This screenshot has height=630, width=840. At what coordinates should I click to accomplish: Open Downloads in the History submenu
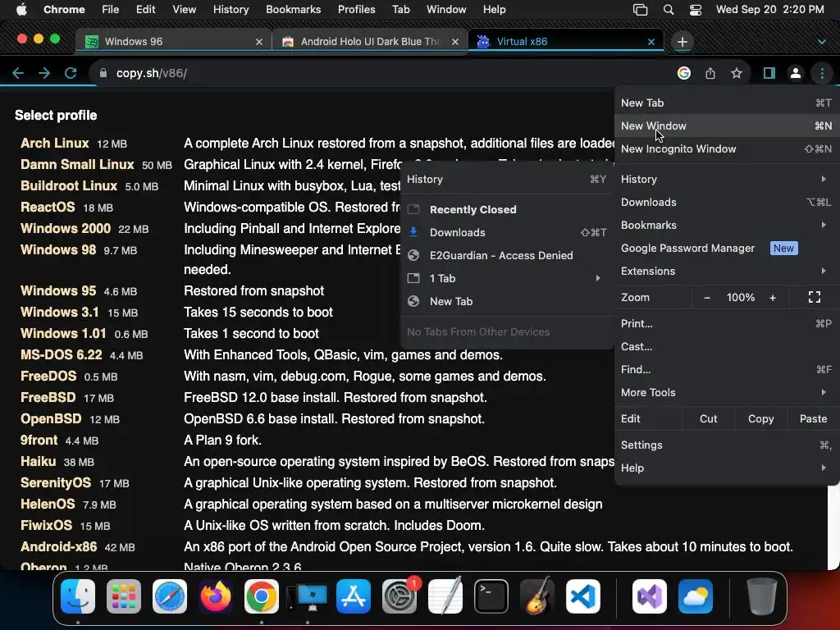[507, 232]
